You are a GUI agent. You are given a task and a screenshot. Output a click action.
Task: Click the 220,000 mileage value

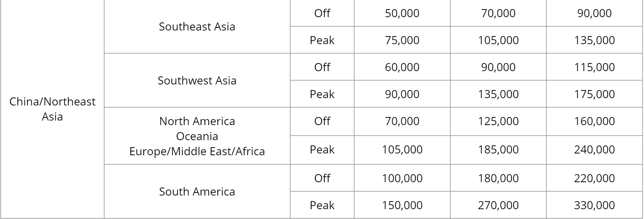click(594, 178)
